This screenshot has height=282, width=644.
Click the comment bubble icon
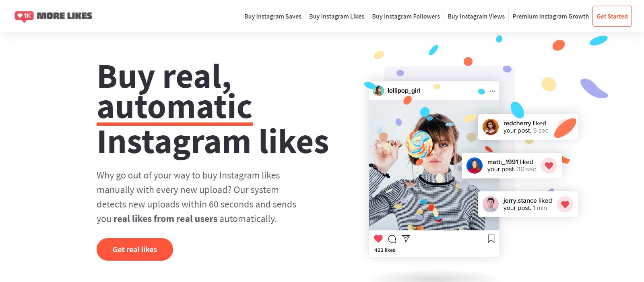pos(392,239)
